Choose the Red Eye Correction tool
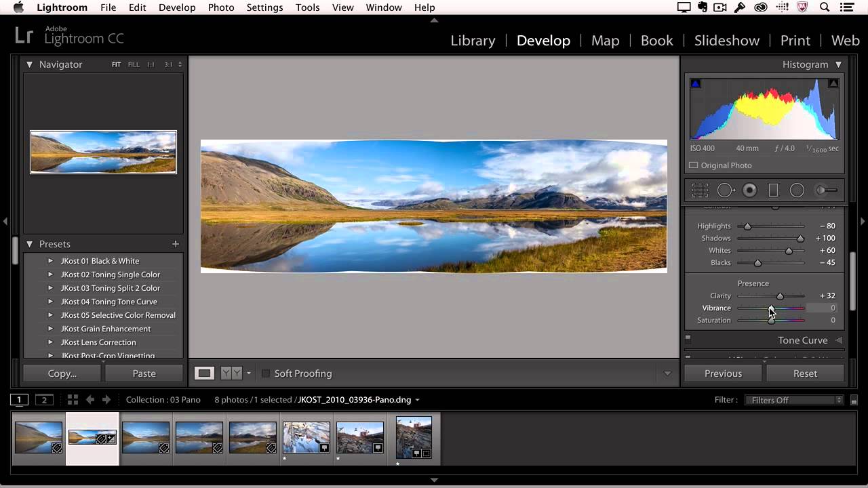This screenshot has height=488, width=868. pyautogui.click(x=749, y=190)
